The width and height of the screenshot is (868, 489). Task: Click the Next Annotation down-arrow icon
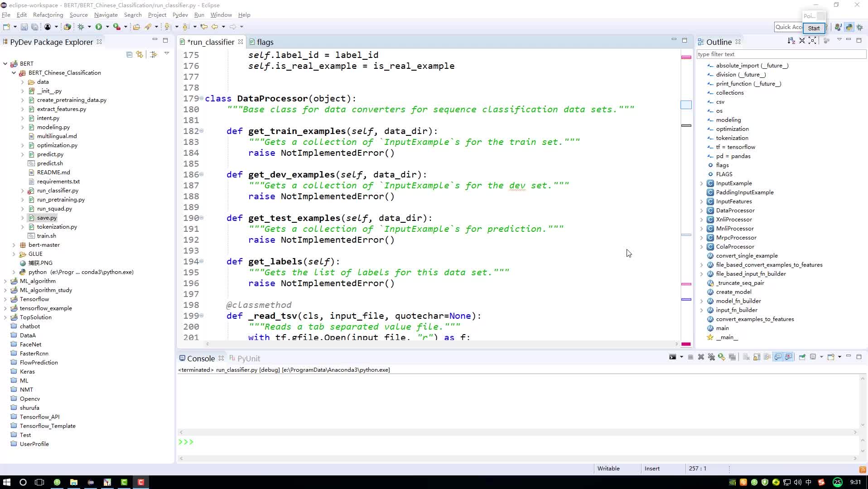click(168, 27)
